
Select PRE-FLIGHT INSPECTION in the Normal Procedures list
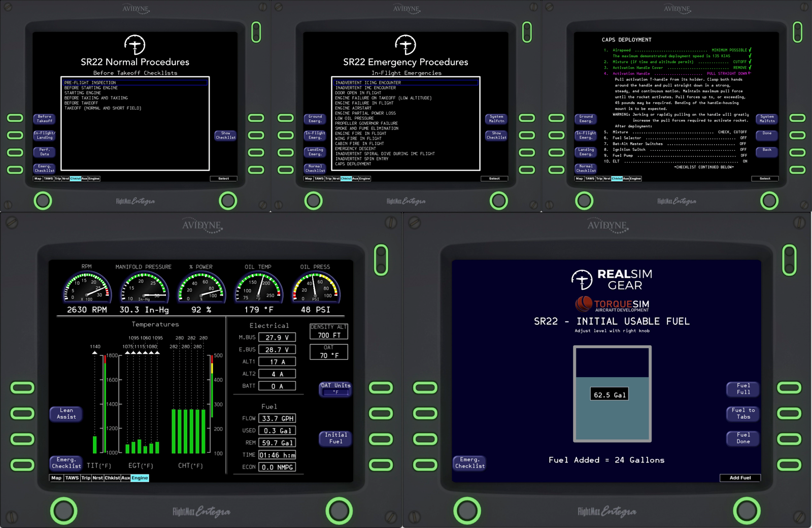90,83
